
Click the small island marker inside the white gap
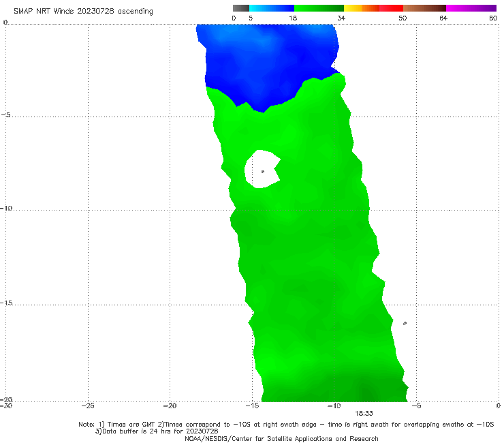(263, 172)
